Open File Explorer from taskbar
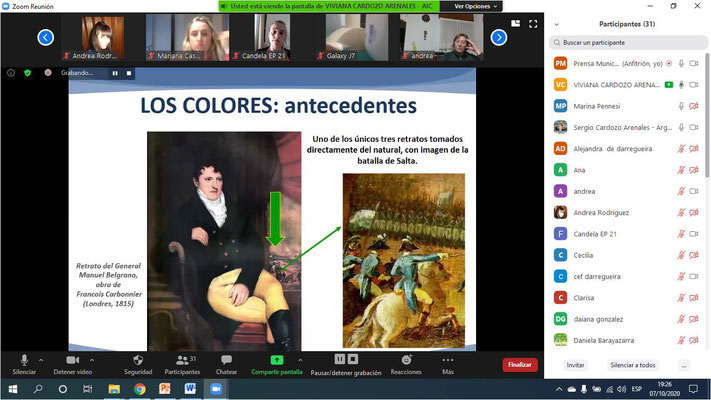The width and height of the screenshot is (711, 400). [114, 389]
